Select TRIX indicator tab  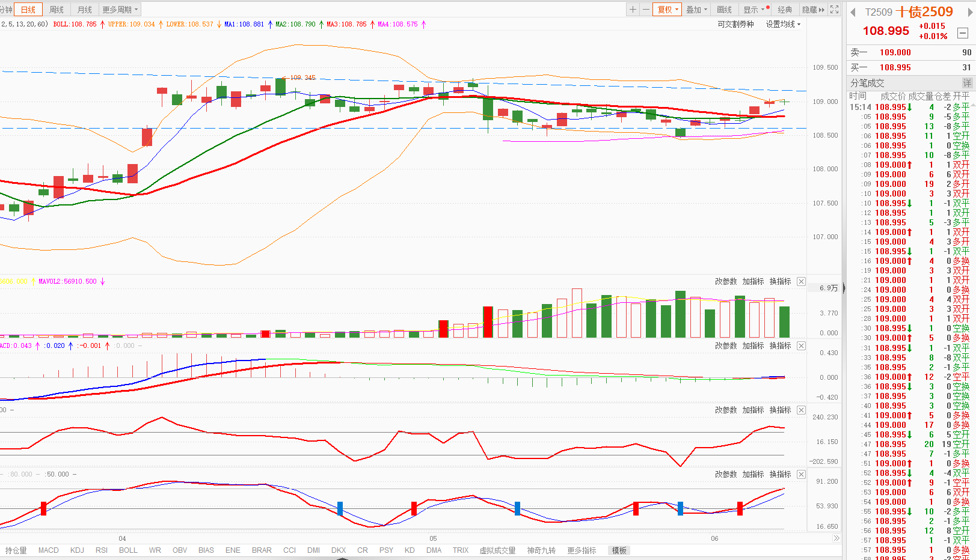(x=461, y=550)
